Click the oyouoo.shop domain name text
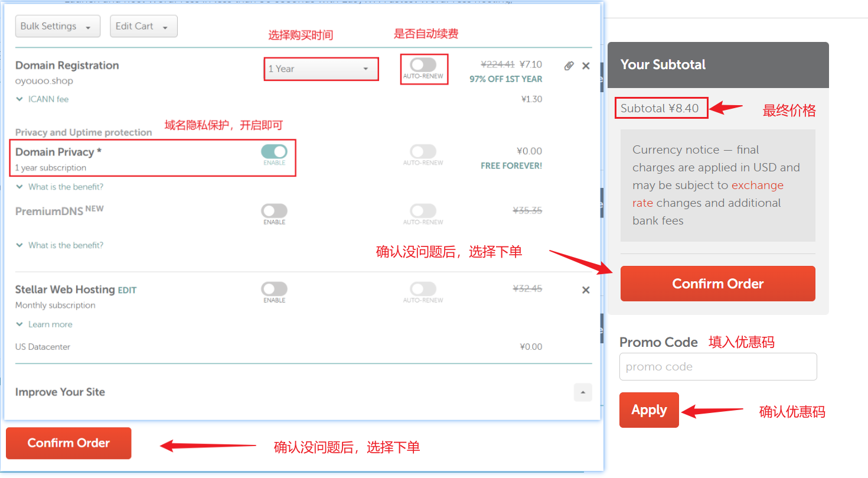Image resolution: width=868 pixels, height=478 pixels. click(44, 81)
